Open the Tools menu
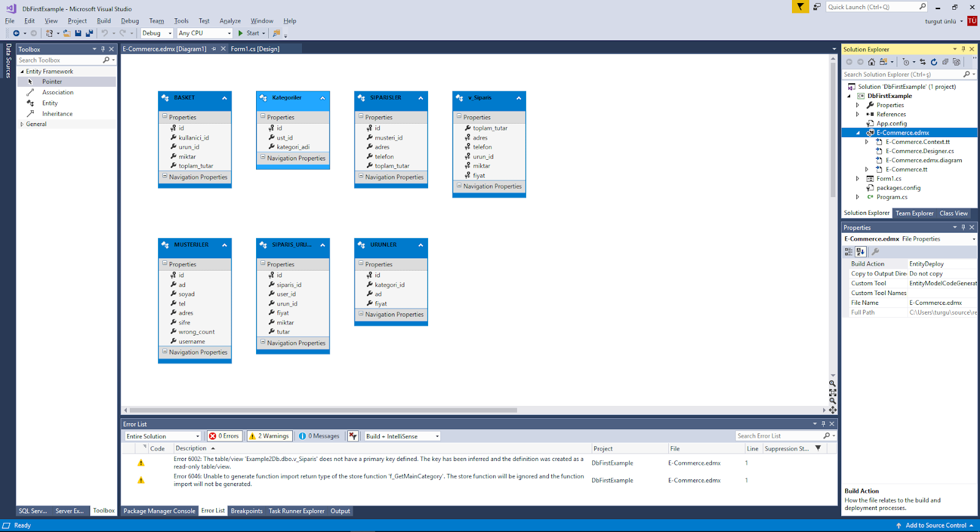 click(181, 21)
